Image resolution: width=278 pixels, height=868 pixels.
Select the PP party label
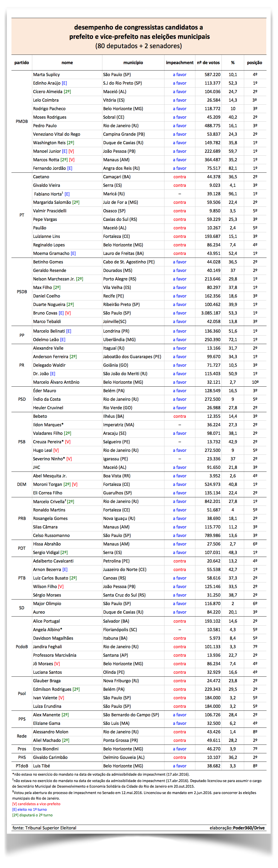[x=22, y=336]
